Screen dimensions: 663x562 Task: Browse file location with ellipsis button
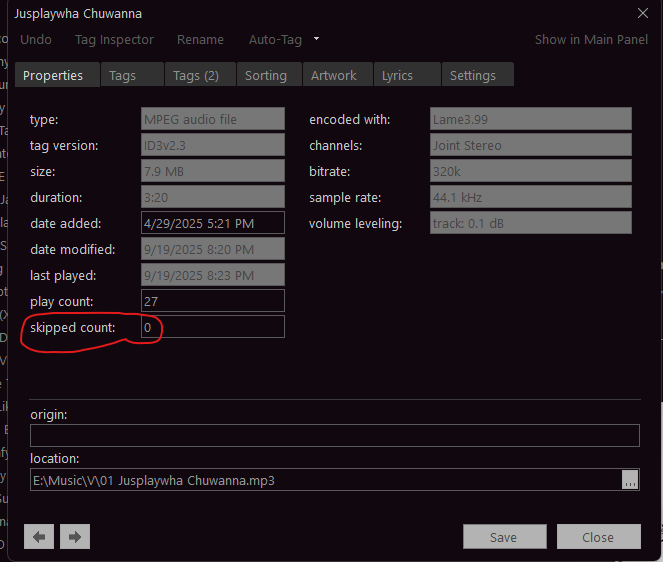630,480
